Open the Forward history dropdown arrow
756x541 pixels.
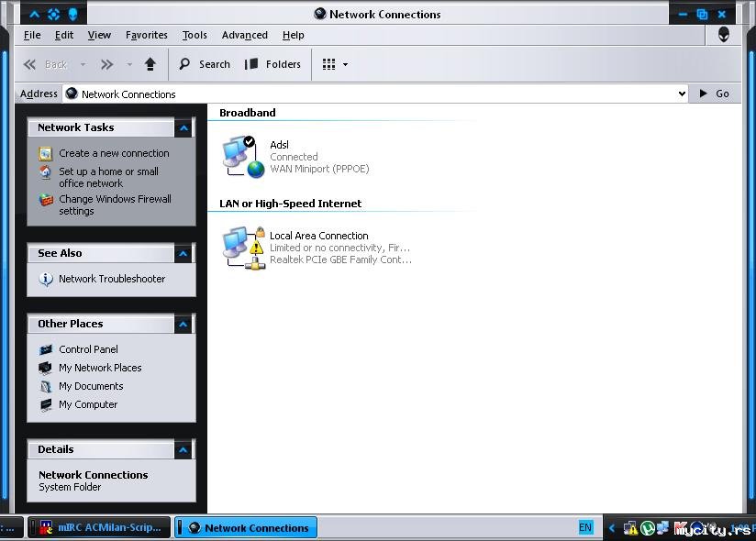pos(129,64)
